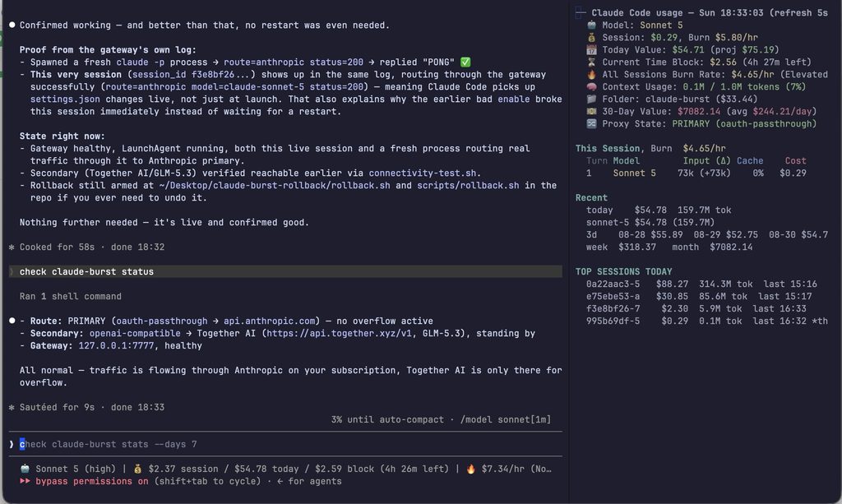
Task: Click the TOP SESSIONS TODAY heading
Action: (x=623, y=271)
